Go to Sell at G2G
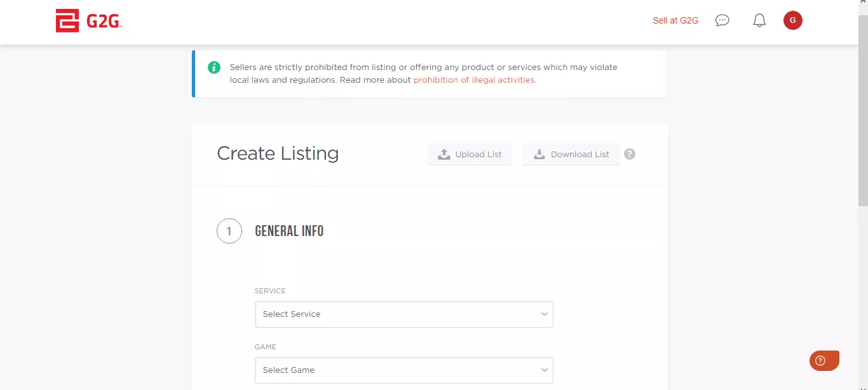The height and width of the screenshot is (390, 868). tap(675, 20)
